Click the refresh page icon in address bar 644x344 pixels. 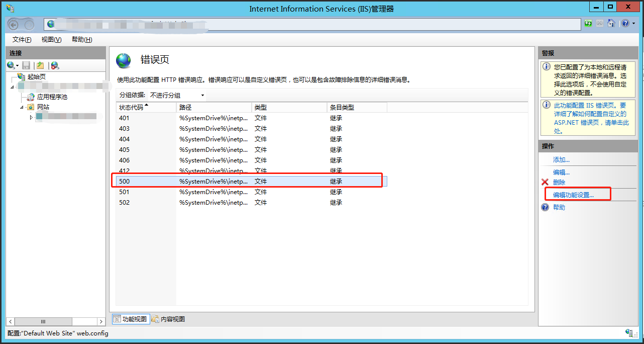pos(588,23)
